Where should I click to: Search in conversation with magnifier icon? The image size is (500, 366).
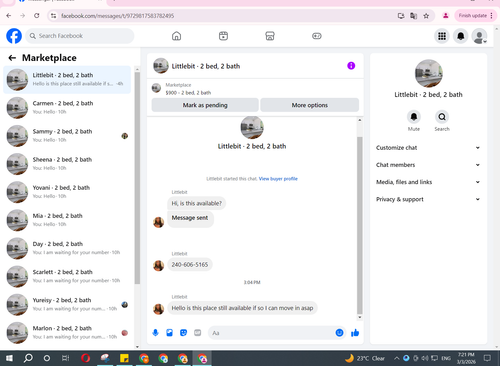442,117
